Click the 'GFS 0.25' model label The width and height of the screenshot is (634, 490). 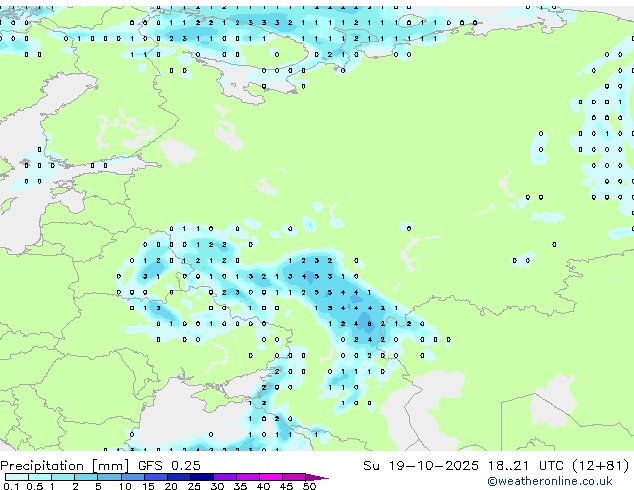pyautogui.click(x=169, y=465)
